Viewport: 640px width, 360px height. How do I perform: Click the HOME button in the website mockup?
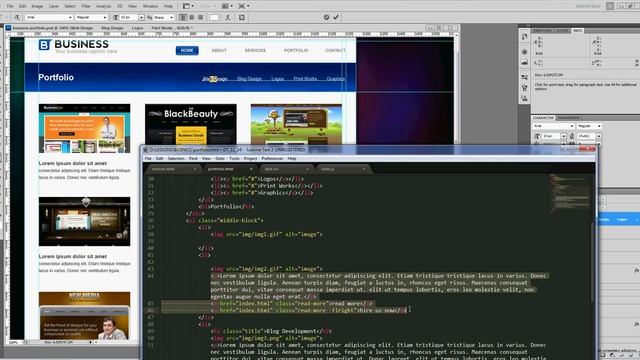(187, 50)
